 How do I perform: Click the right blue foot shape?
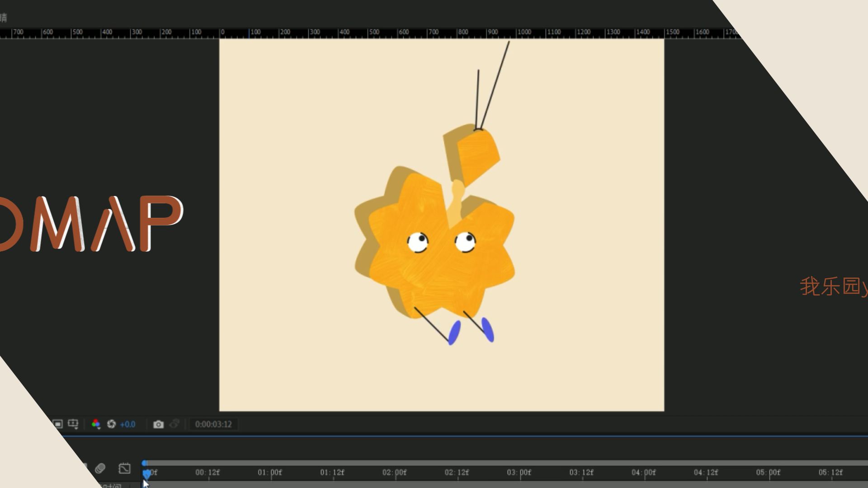(488, 330)
